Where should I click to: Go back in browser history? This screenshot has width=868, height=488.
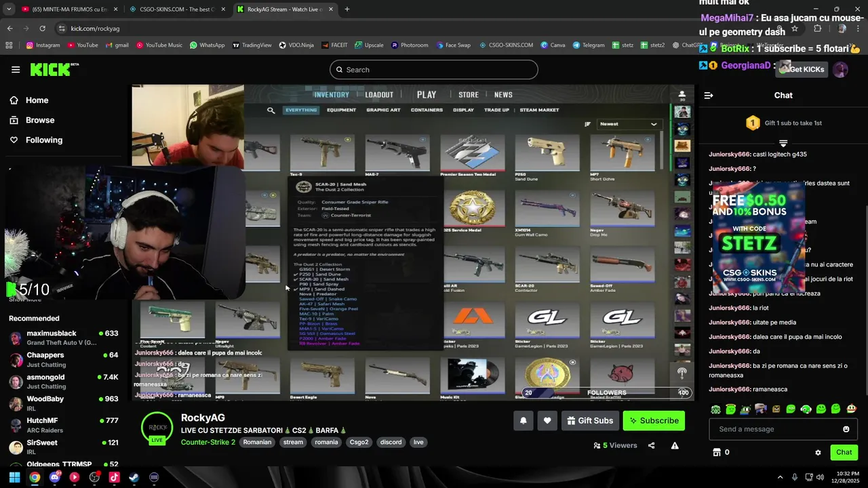tap(9, 28)
